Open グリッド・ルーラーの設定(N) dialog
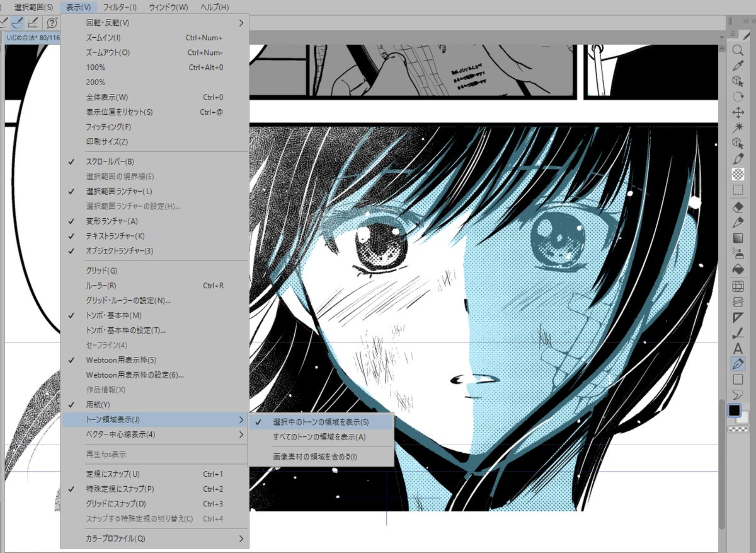756x553 pixels. (155, 300)
